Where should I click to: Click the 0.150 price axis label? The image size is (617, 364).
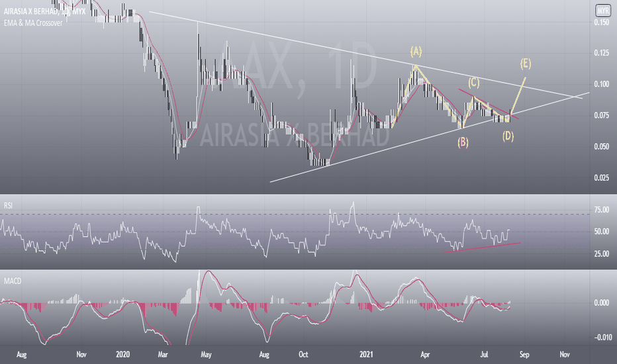click(602, 23)
